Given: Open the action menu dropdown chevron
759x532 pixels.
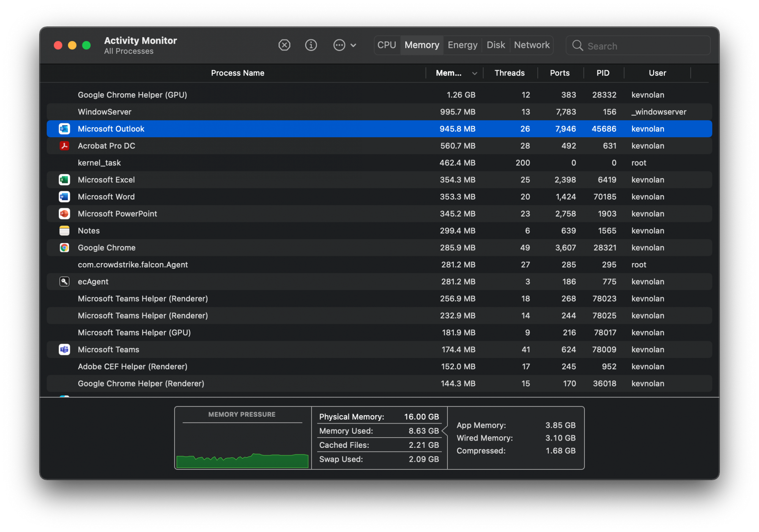Looking at the screenshot, I should (x=353, y=45).
